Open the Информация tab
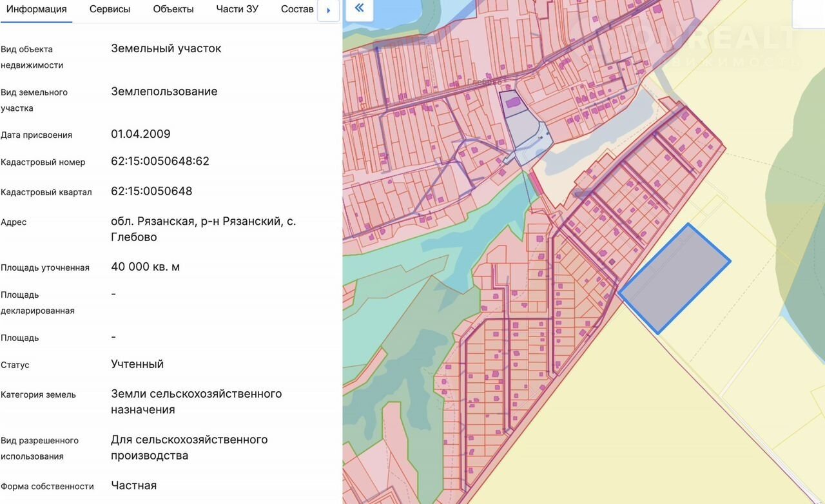This screenshot has width=825, height=504. click(36, 9)
